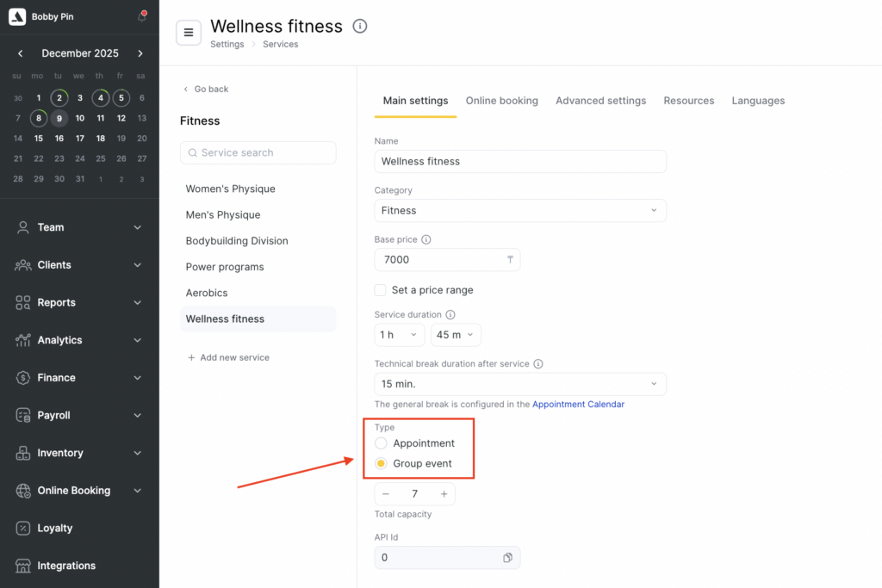Increase total capacity with plus button
This screenshot has width=882, height=588.
pyautogui.click(x=444, y=494)
